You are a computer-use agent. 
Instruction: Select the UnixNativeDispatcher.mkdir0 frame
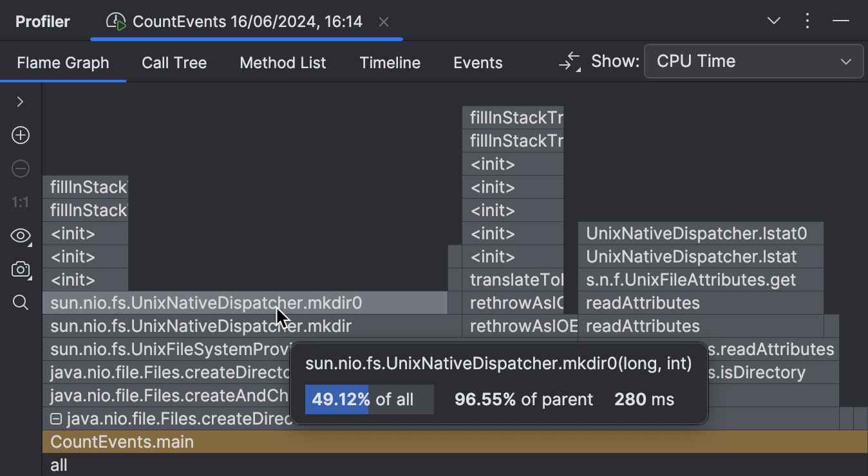[245, 303]
